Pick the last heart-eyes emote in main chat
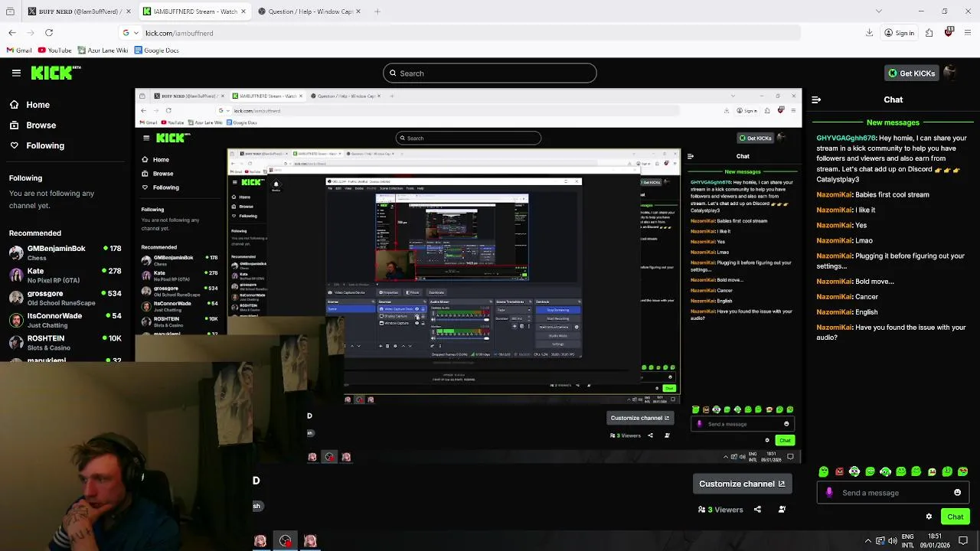 [x=962, y=471]
